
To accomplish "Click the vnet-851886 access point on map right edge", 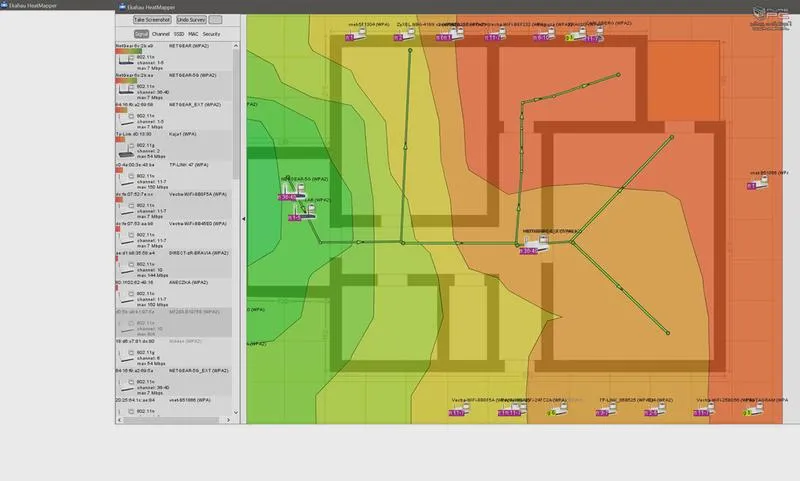I will coord(759,183).
